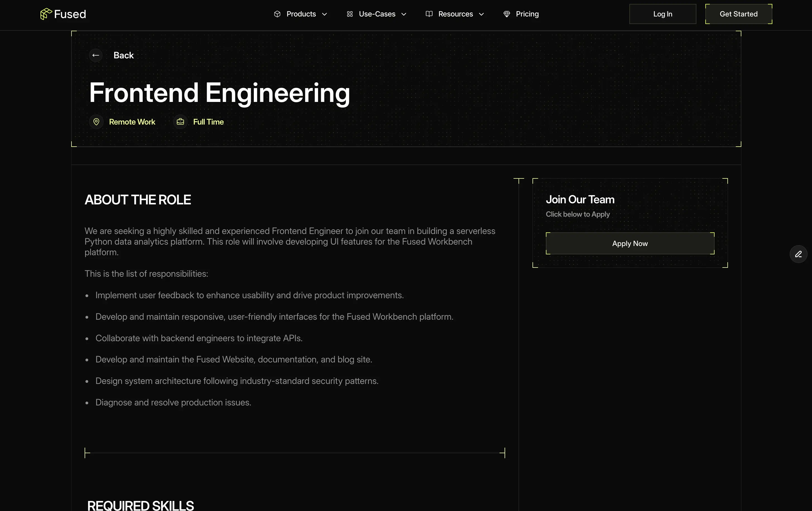812x511 pixels.
Task: Click the Fused logo icon
Action: [46, 14]
